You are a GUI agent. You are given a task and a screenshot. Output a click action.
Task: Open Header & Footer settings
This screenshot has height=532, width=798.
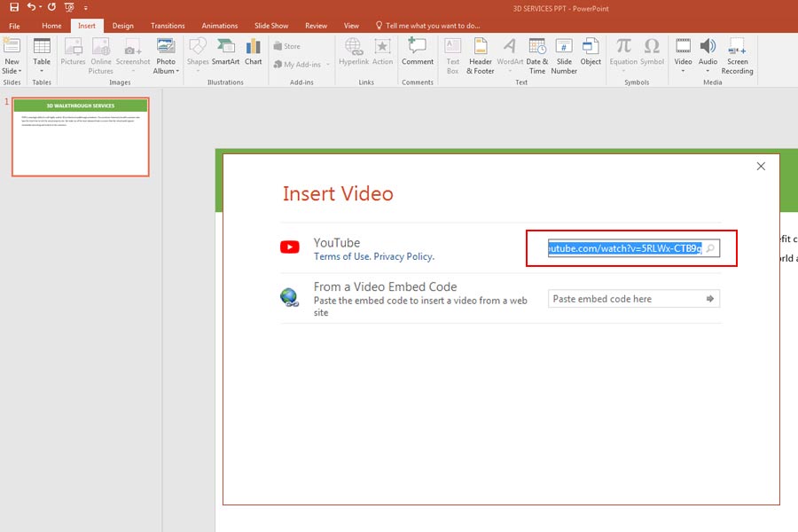point(480,56)
